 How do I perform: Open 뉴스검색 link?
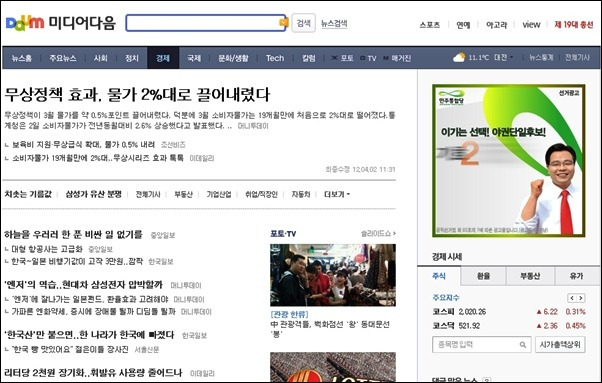click(x=334, y=23)
